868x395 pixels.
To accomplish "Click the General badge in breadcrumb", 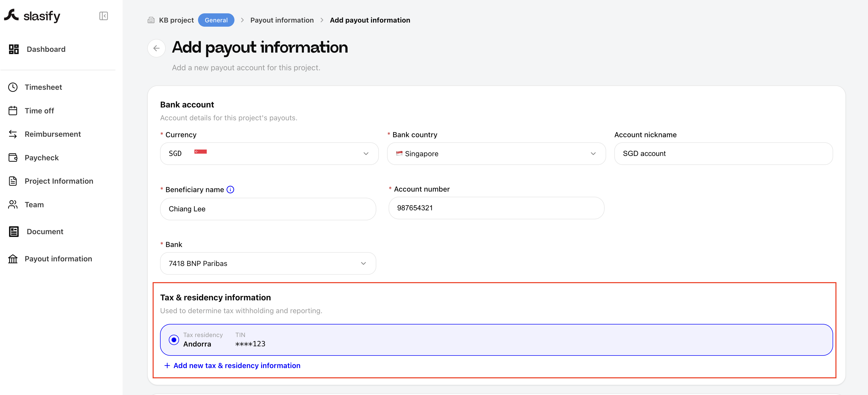I will point(216,20).
